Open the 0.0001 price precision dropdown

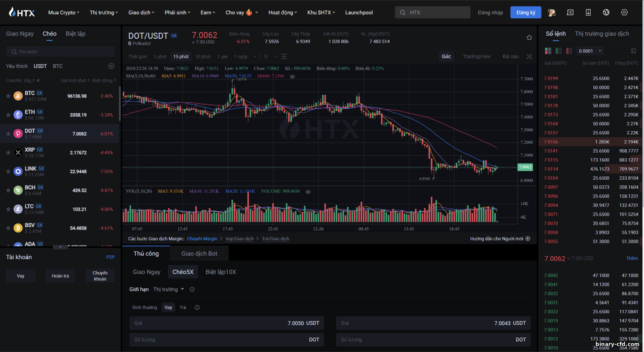point(590,51)
